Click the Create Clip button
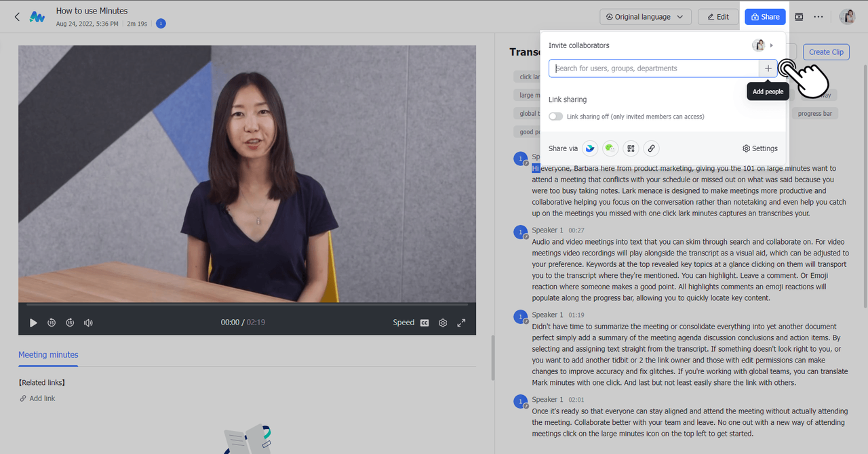Image resolution: width=868 pixels, height=454 pixels. pyautogui.click(x=826, y=52)
